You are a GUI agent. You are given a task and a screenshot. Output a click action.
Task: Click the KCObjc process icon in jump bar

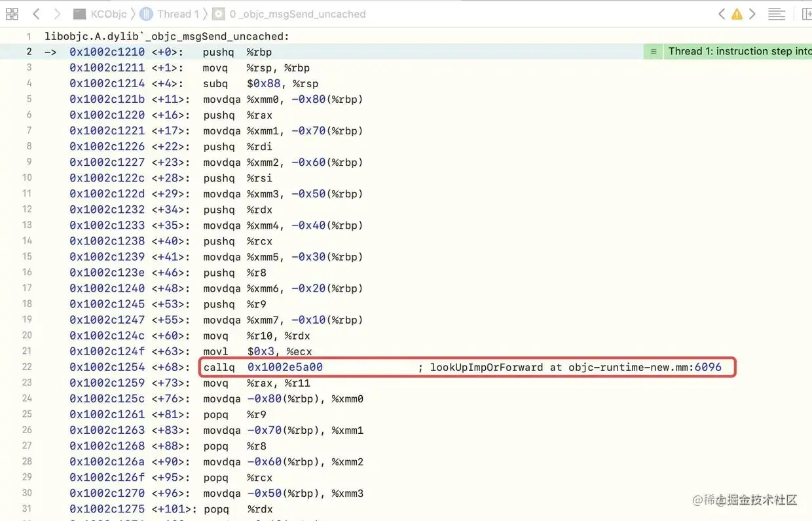(79, 14)
